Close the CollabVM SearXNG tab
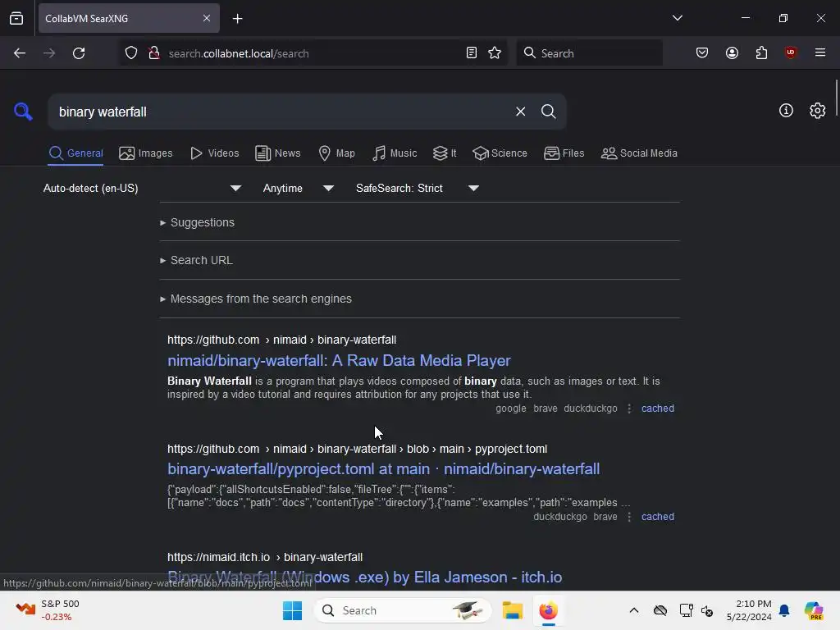This screenshot has width=840, height=630. (206, 18)
